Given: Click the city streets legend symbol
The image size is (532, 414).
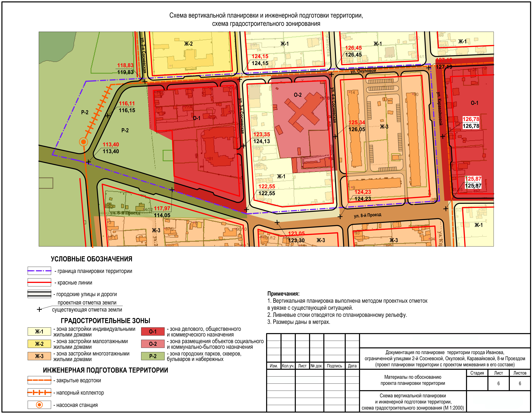Looking at the screenshot, I should tap(39, 294).
